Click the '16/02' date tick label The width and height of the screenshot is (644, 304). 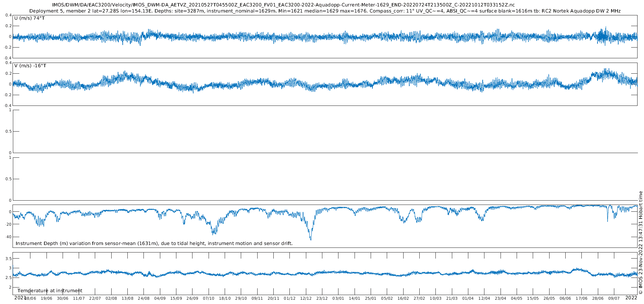click(403, 298)
